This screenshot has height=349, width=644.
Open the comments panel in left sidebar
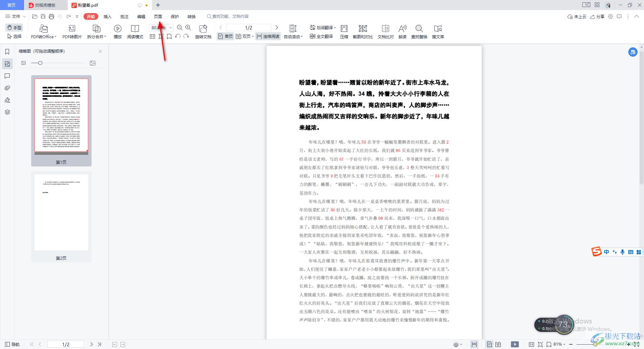point(7,76)
